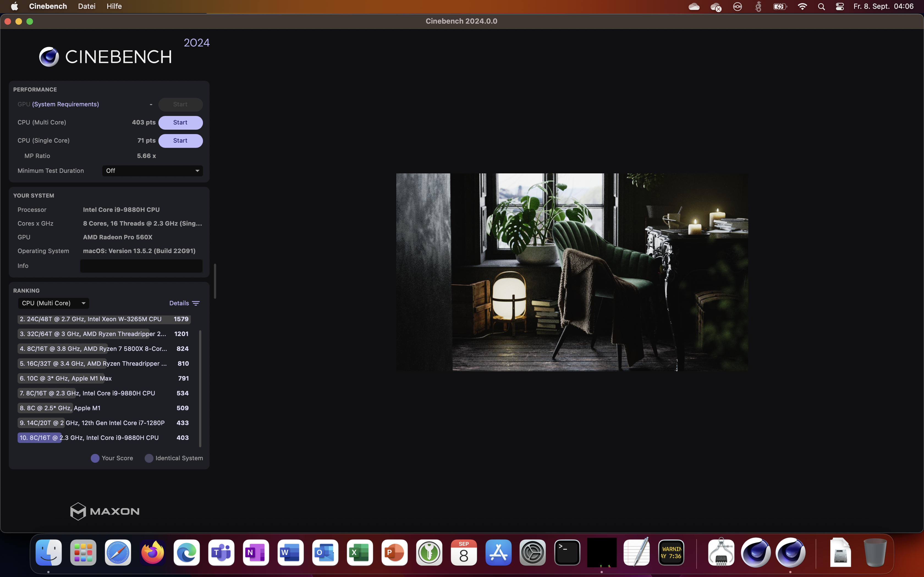The image size is (924, 577).
Task: Open the Datei menu
Action: (87, 7)
